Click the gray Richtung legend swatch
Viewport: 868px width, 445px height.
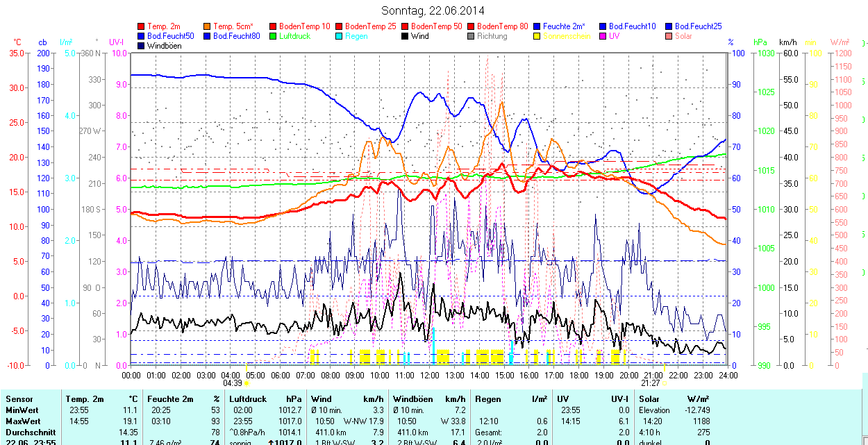coord(472,36)
